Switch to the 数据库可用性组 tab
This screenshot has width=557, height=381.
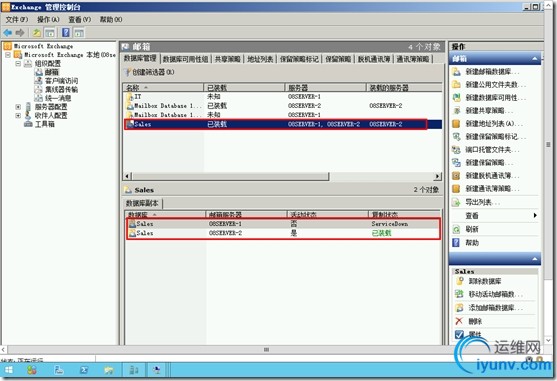point(185,59)
